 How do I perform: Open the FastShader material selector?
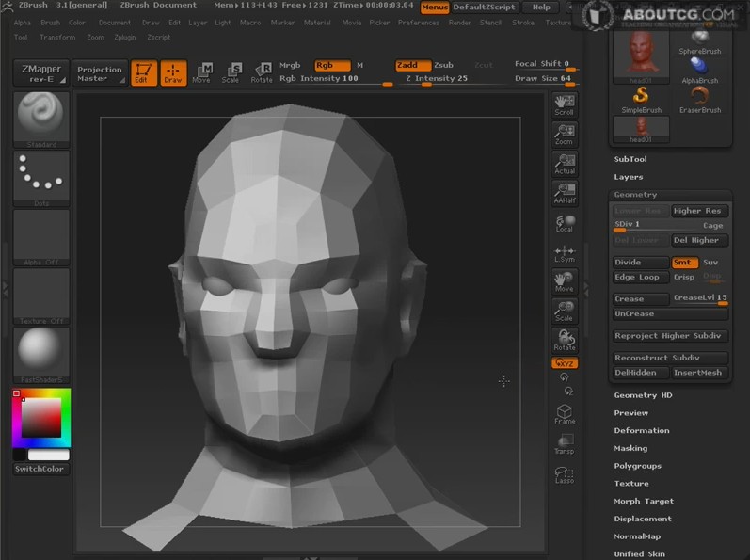[41, 355]
